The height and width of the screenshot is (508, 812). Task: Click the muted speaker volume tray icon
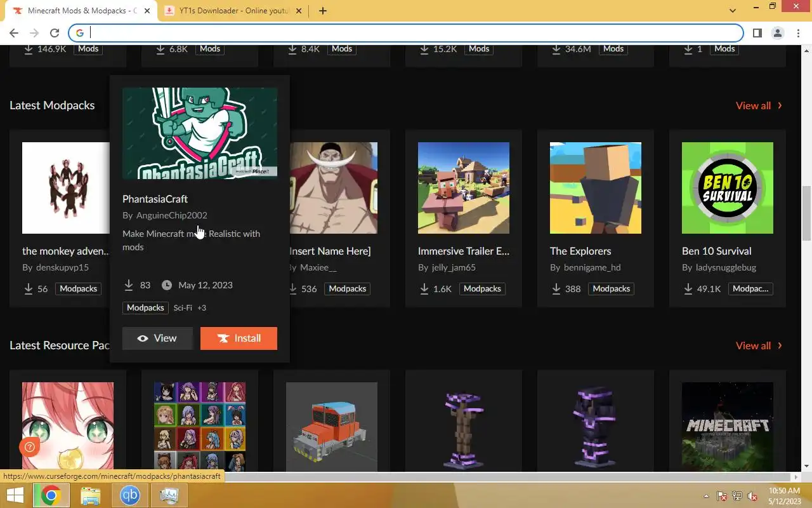point(753,496)
